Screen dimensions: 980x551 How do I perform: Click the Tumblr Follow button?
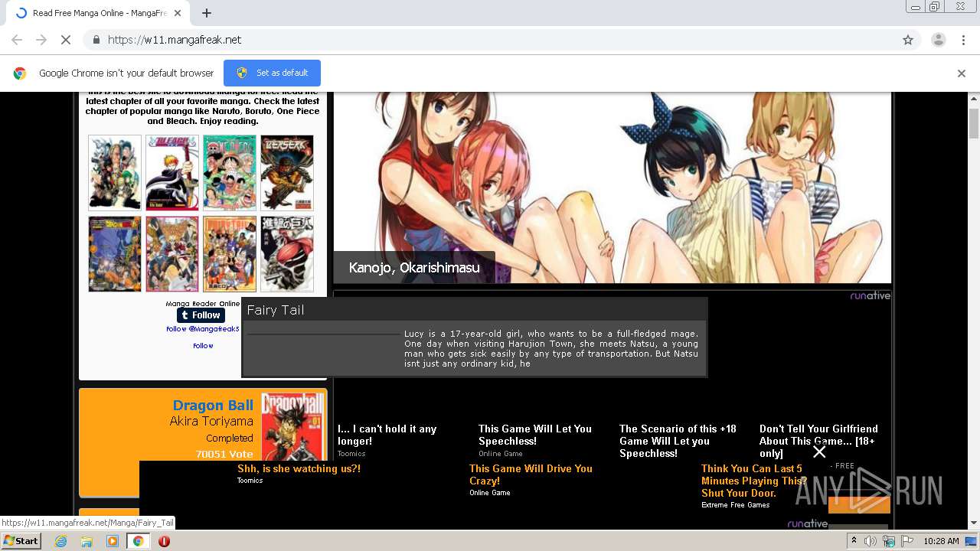point(201,315)
